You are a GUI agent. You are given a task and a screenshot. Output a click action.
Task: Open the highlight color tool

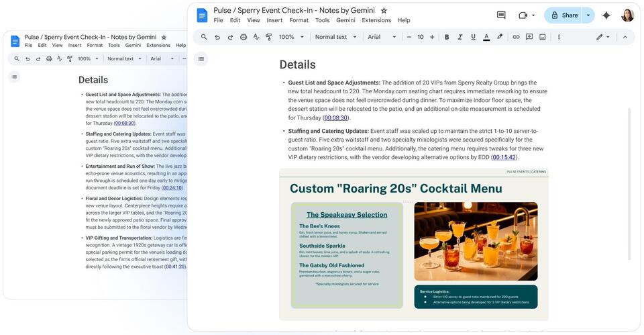(x=499, y=37)
